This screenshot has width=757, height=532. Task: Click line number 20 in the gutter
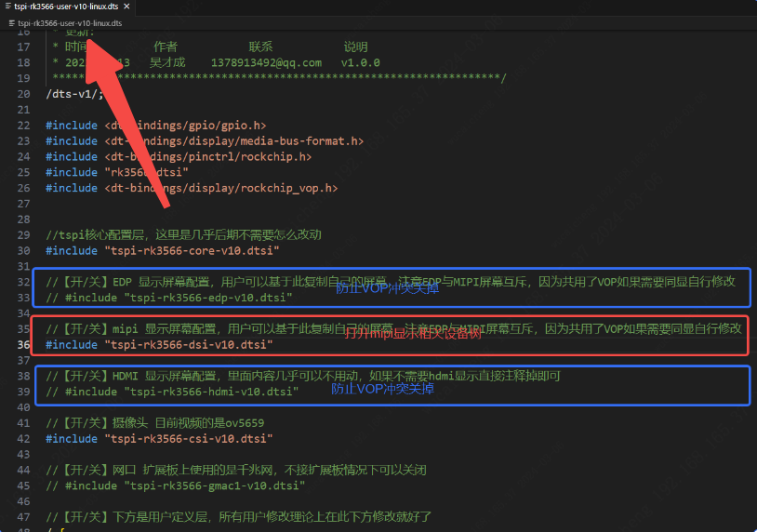23,94
